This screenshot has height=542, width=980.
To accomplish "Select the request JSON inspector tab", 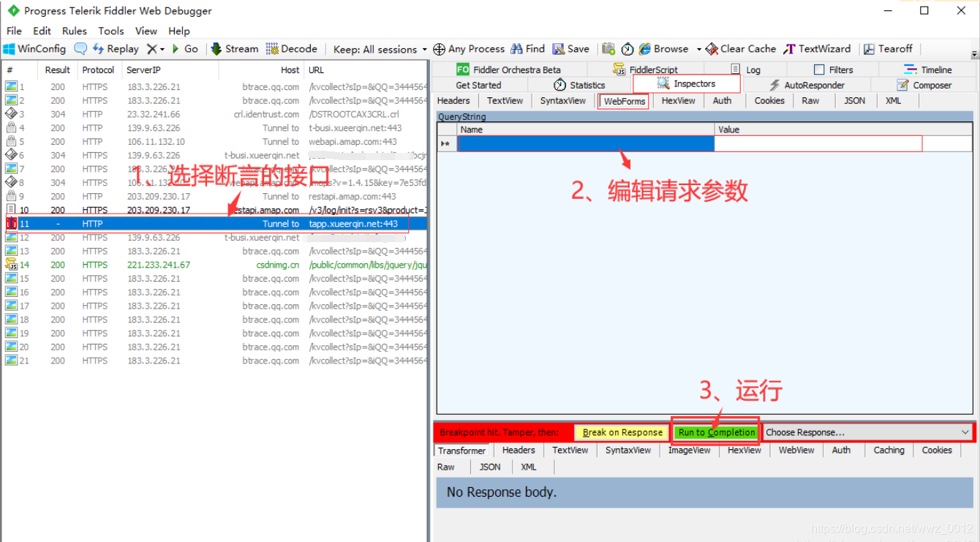I will click(x=854, y=101).
